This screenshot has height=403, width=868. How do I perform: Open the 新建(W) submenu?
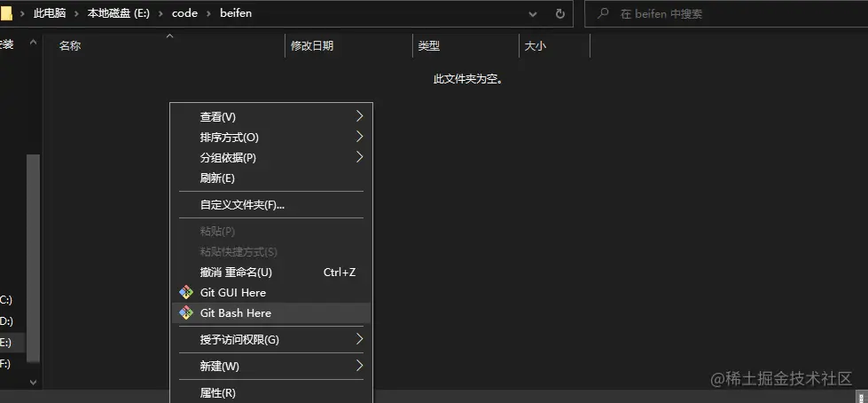[x=271, y=367]
